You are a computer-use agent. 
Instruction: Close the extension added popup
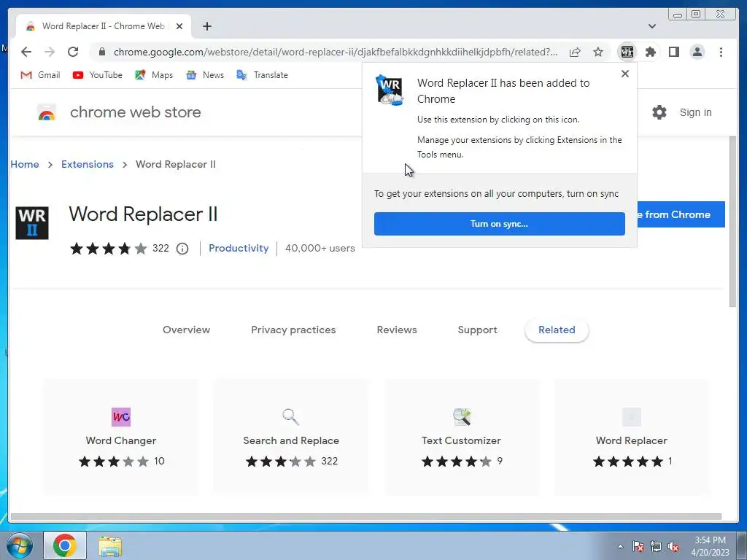click(x=625, y=74)
